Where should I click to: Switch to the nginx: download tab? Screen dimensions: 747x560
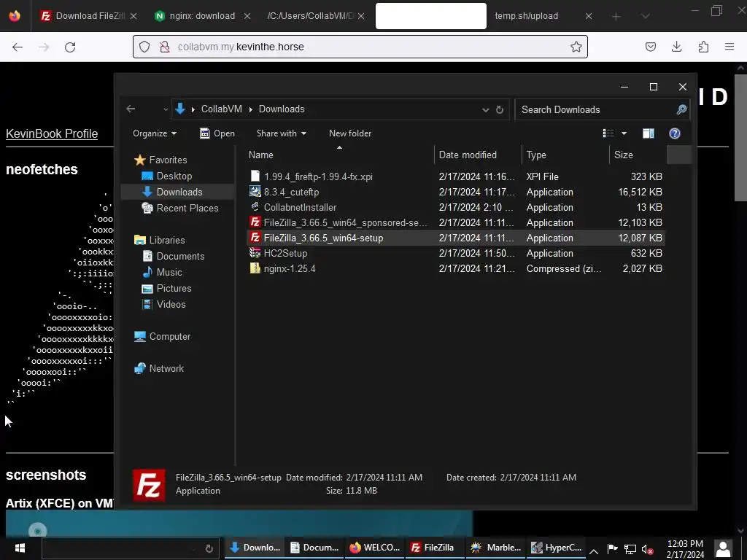coord(202,16)
